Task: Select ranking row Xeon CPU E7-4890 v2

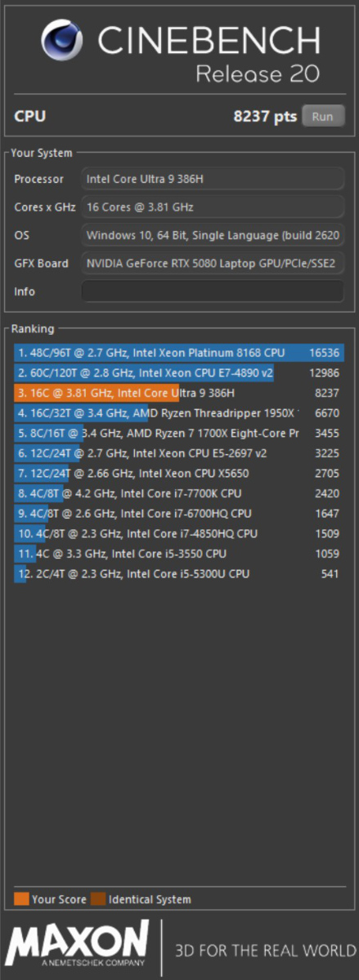Action: (x=179, y=373)
